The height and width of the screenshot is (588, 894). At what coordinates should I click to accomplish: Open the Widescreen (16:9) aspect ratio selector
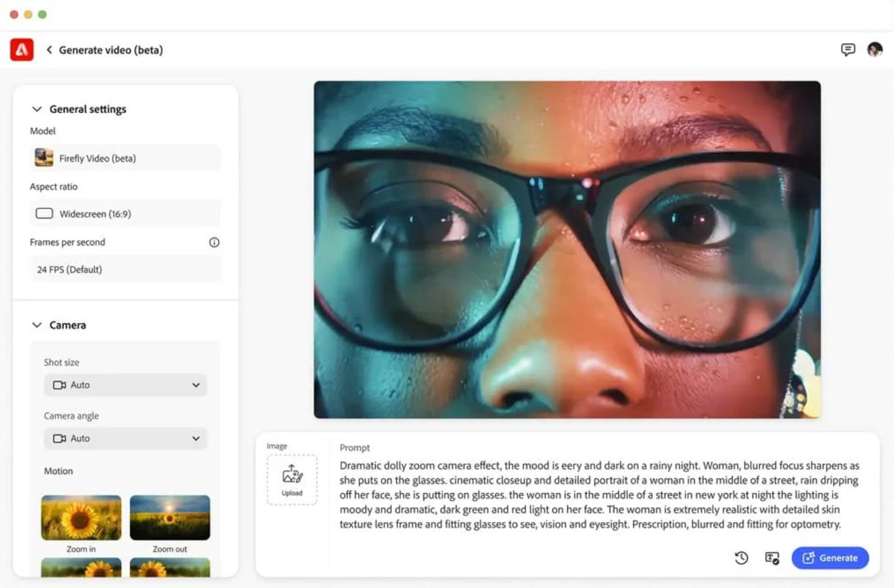(x=125, y=214)
